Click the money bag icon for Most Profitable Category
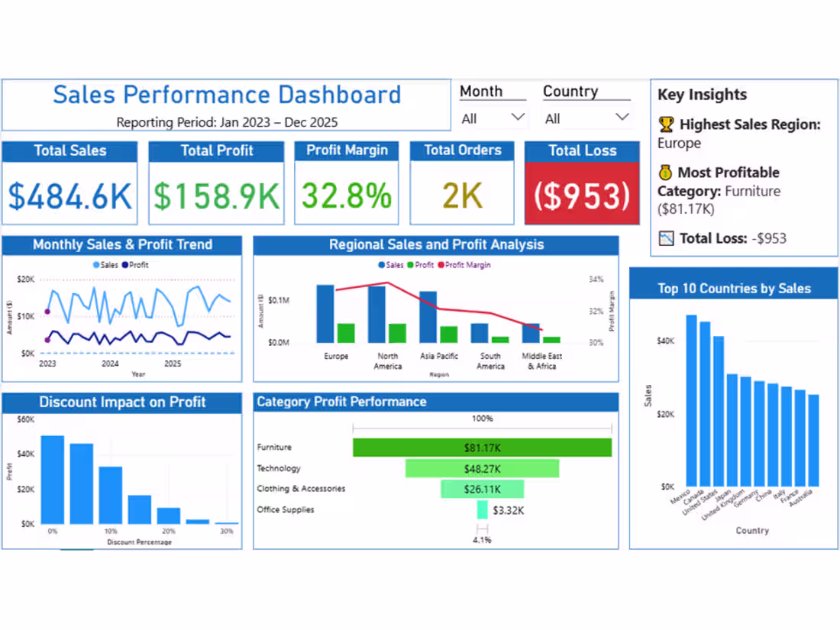The width and height of the screenshot is (840, 630). 665,173
